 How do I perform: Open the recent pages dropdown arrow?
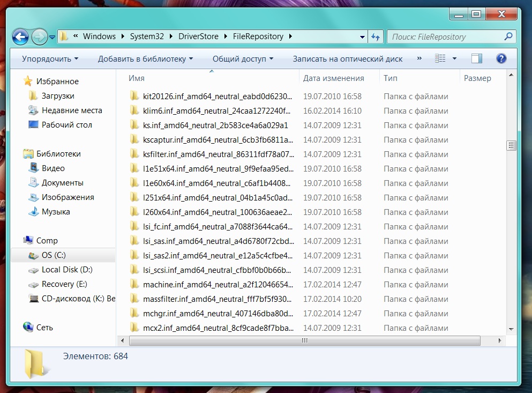point(53,37)
